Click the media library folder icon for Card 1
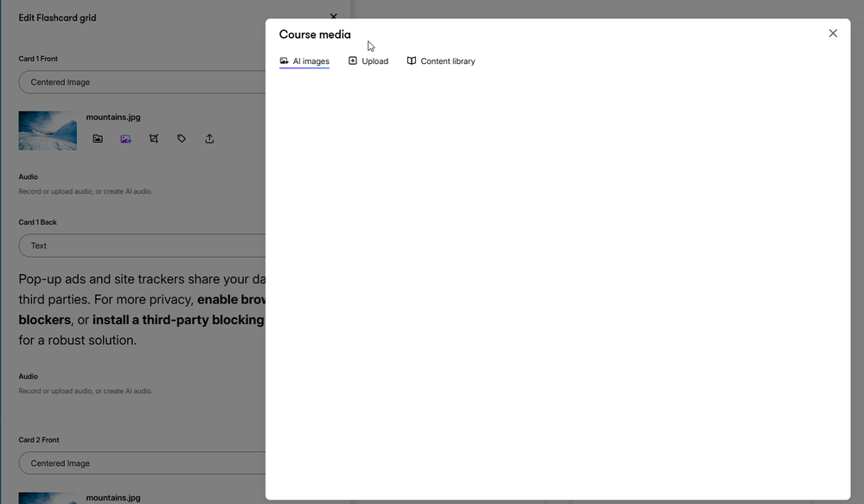Image resolution: width=864 pixels, height=504 pixels. [98, 139]
